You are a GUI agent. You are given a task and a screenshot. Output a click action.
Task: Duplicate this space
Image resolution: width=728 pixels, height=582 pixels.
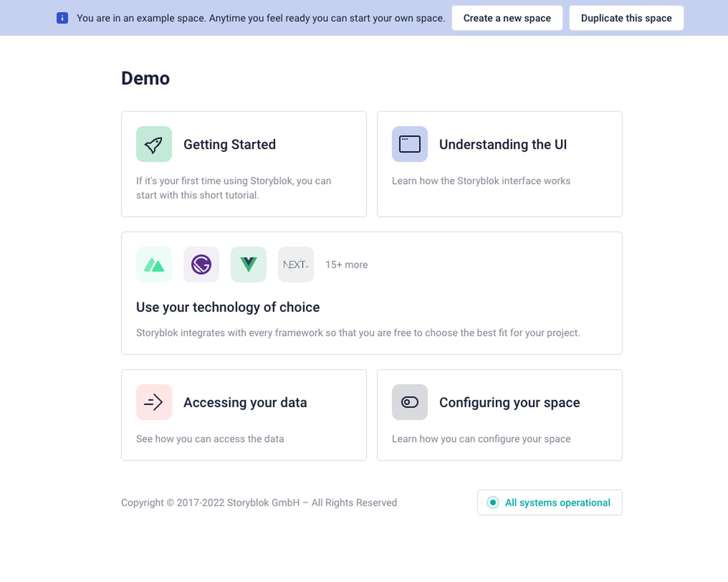(626, 18)
